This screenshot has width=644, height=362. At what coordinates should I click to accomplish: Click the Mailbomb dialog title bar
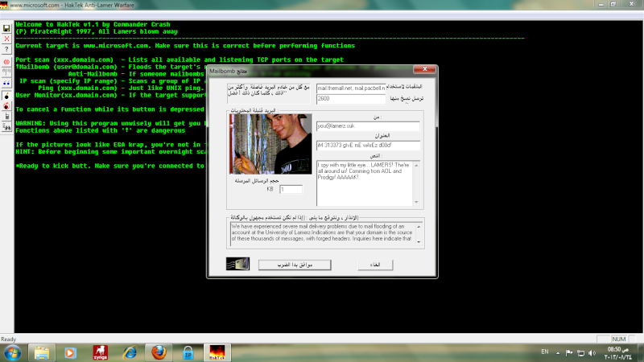(311, 71)
